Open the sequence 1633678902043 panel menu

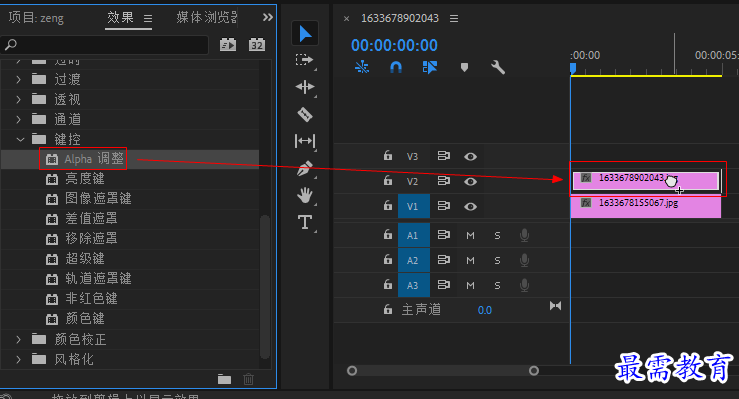pyautogui.click(x=454, y=18)
